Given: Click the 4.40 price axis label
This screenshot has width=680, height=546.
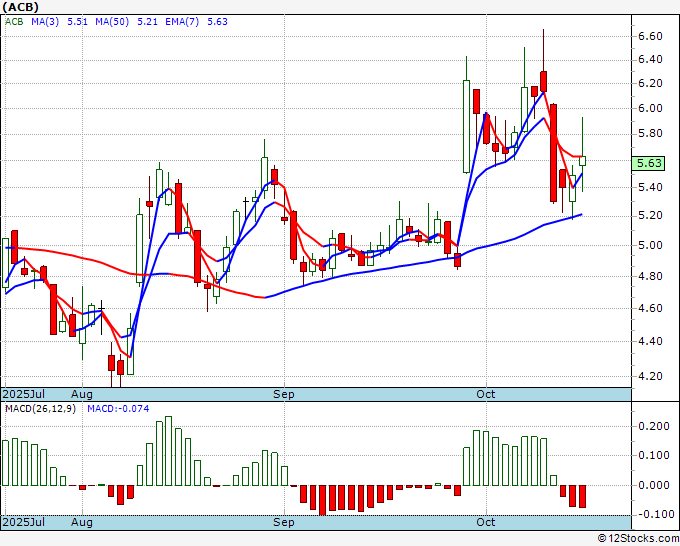Looking at the screenshot, I should [650, 341].
